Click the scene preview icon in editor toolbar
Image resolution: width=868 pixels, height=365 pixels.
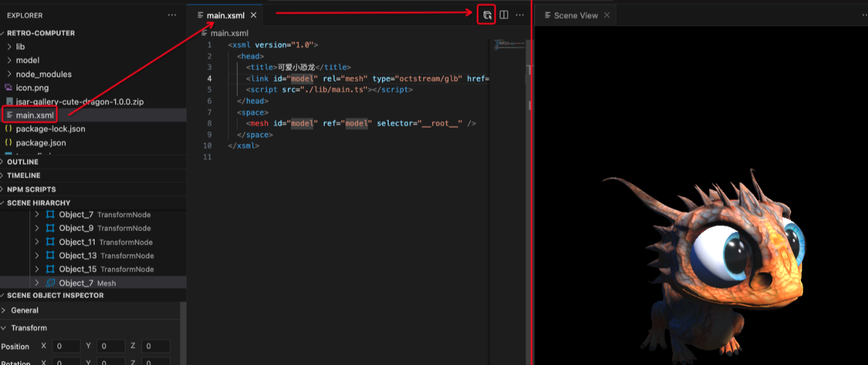click(487, 15)
